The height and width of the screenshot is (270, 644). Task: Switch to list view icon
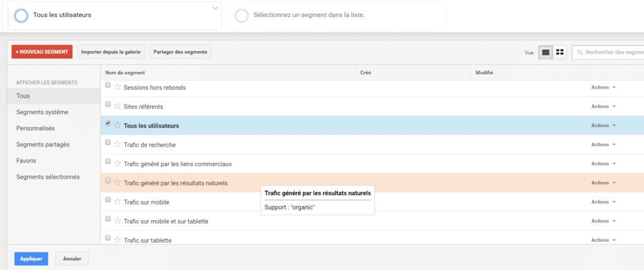tap(545, 52)
